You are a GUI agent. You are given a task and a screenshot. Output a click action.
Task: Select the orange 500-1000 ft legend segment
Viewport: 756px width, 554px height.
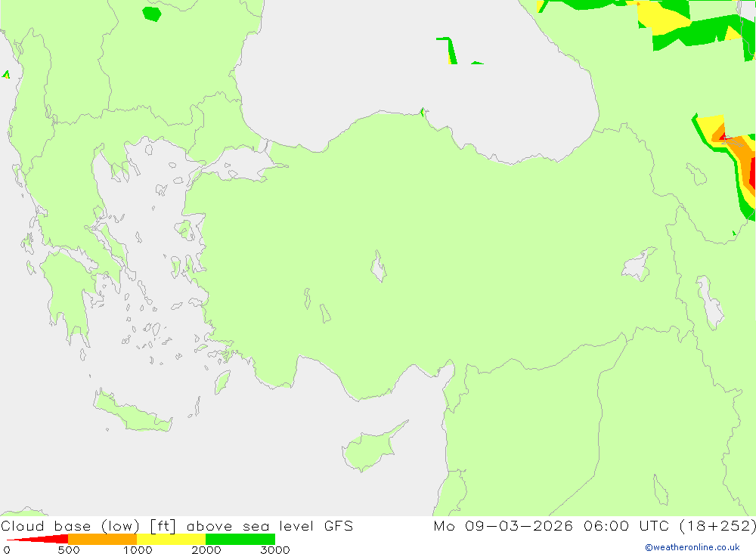click(103, 539)
